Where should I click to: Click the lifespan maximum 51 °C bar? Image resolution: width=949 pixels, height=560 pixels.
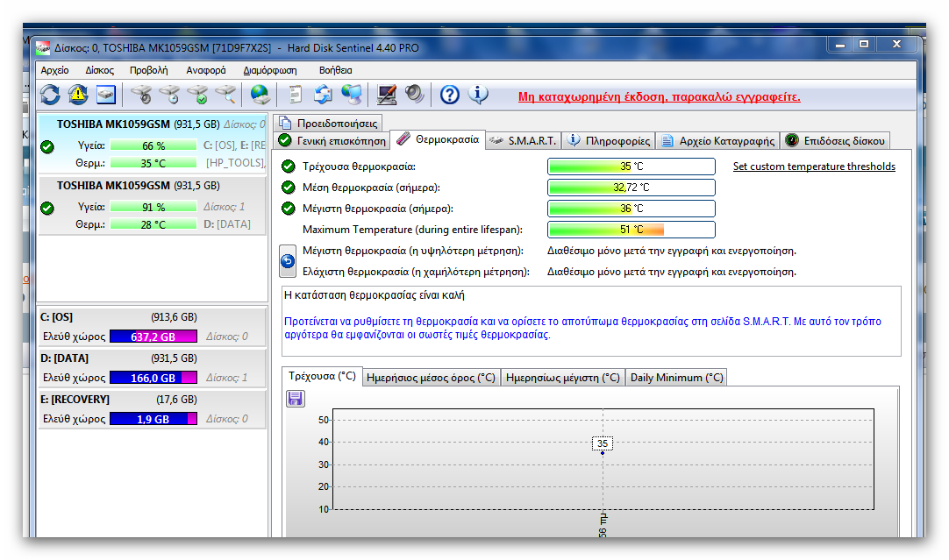[631, 230]
